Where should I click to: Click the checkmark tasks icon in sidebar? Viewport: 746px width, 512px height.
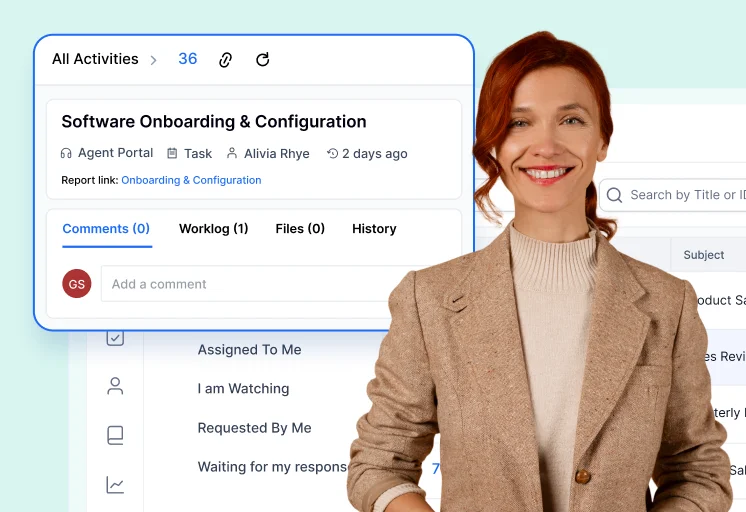[x=115, y=338]
